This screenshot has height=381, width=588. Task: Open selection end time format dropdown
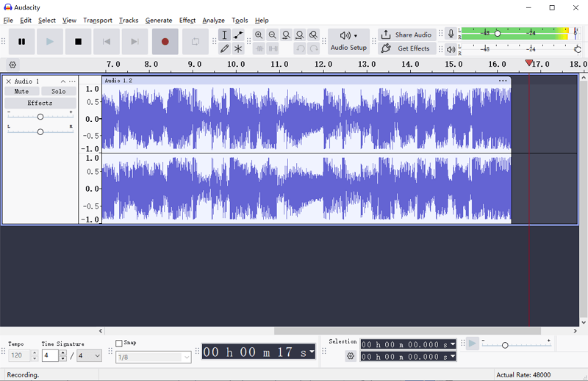pyautogui.click(x=453, y=357)
